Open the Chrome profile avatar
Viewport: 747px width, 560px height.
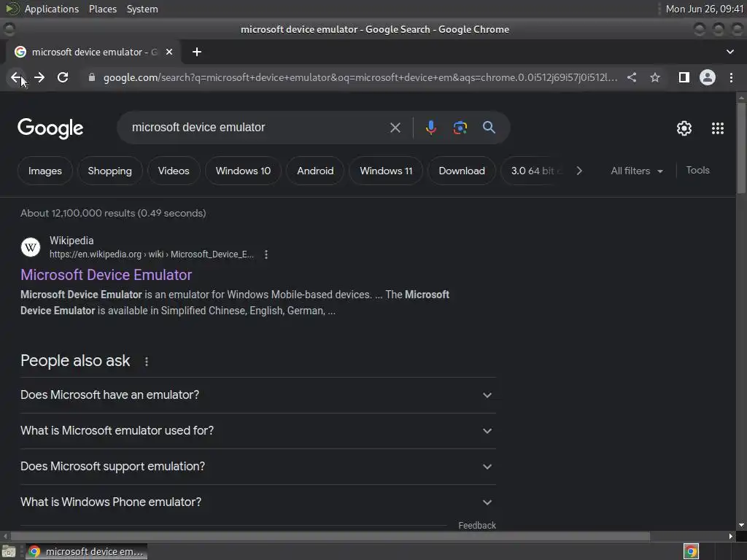point(708,77)
